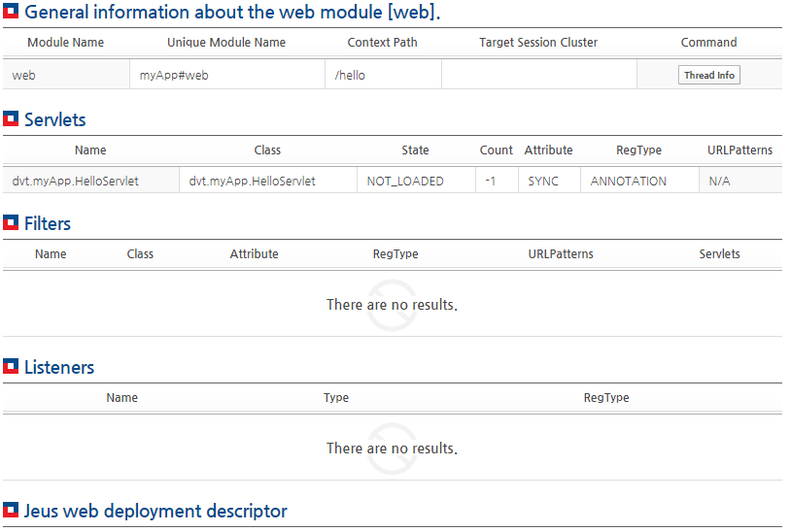Select the '-1' count cell
This screenshot has width=790, height=532.
[497, 181]
